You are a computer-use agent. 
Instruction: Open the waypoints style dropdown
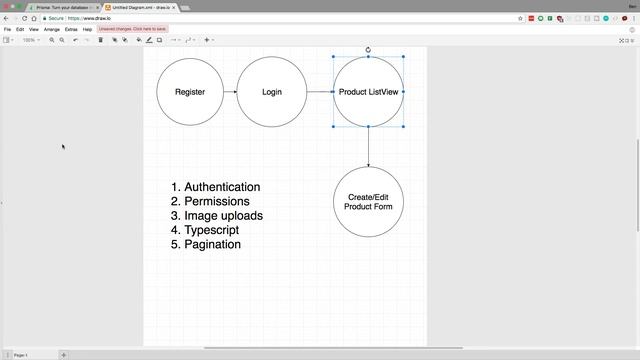tap(190, 40)
